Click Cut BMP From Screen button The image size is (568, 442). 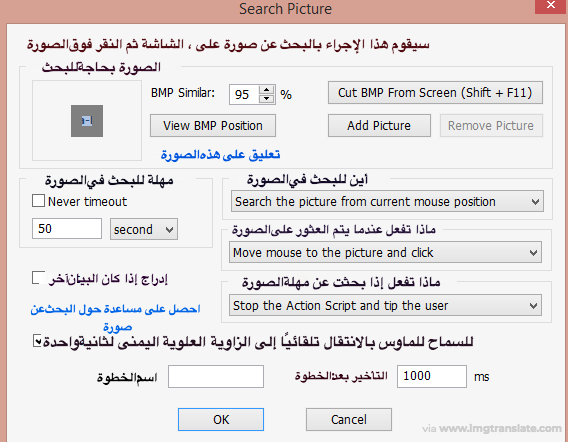pos(435,93)
